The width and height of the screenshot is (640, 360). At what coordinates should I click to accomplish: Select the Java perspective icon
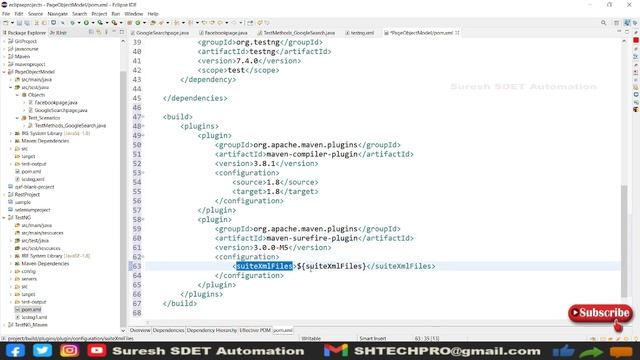click(627, 23)
